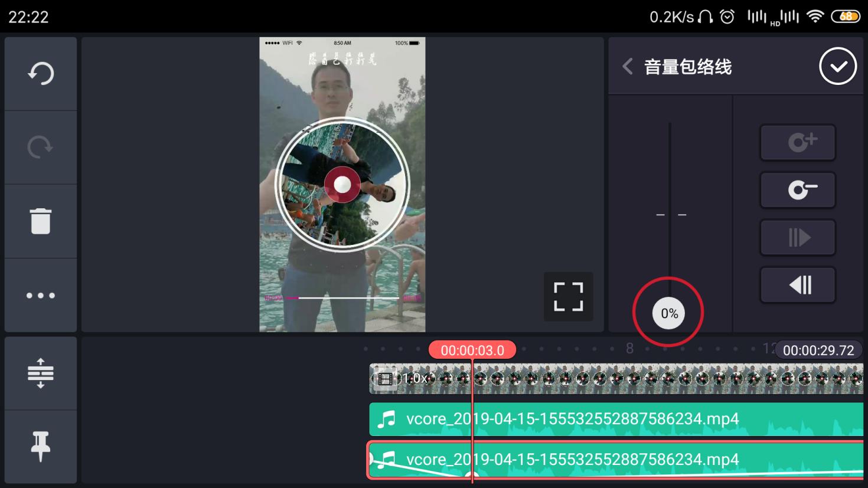Click the timestamp badge showing 00:00:03.0
Image resolution: width=868 pixels, height=488 pixels.
[x=472, y=349]
